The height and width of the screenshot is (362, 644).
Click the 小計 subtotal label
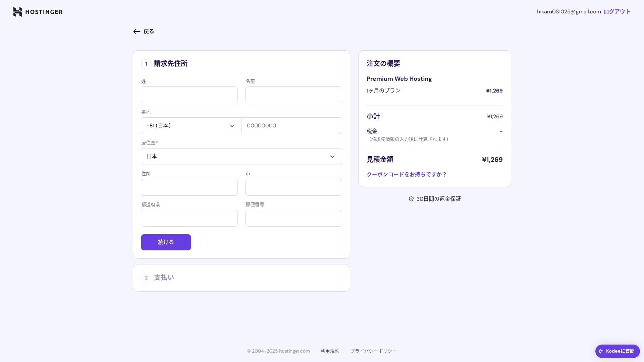(373, 116)
